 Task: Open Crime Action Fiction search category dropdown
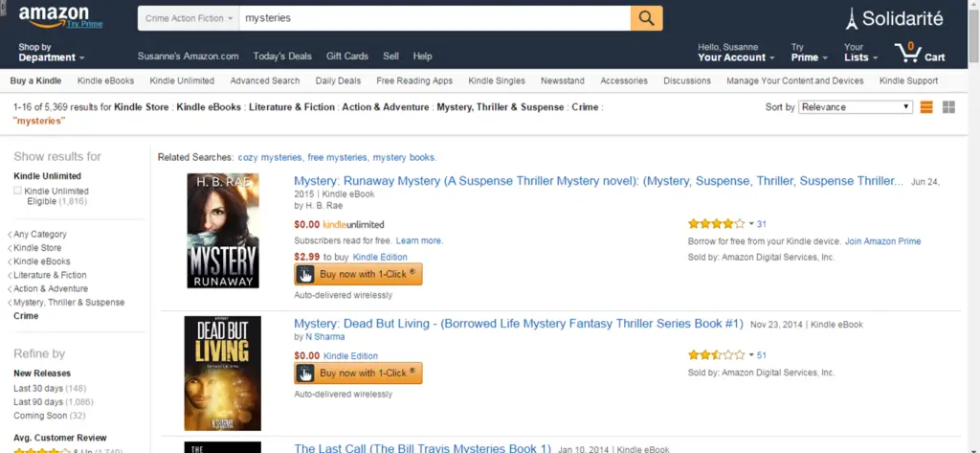(x=188, y=18)
